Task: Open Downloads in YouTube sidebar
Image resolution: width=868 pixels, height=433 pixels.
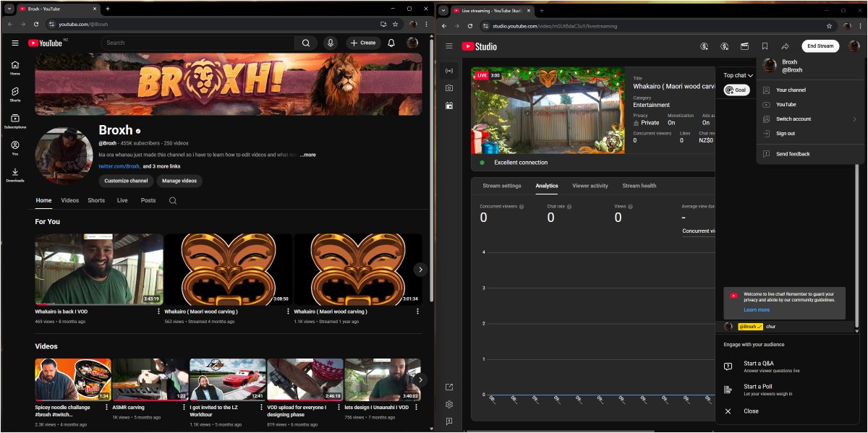Action: click(x=15, y=175)
